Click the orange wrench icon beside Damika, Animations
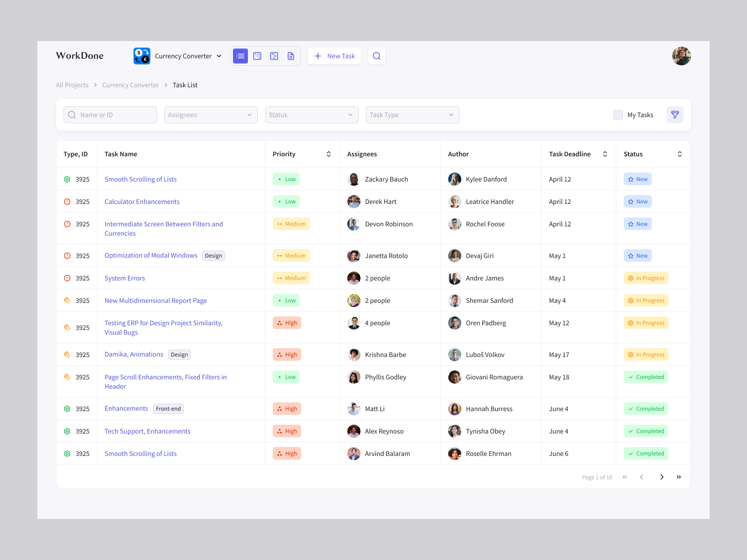 pos(67,354)
